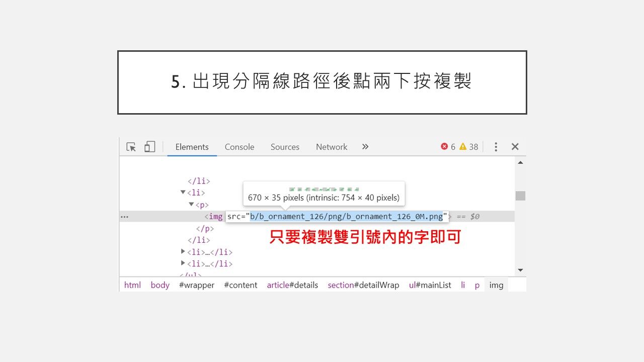The width and height of the screenshot is (644, 362).
Task: Click the li breadcrumb
Action: tap(463, 285)
